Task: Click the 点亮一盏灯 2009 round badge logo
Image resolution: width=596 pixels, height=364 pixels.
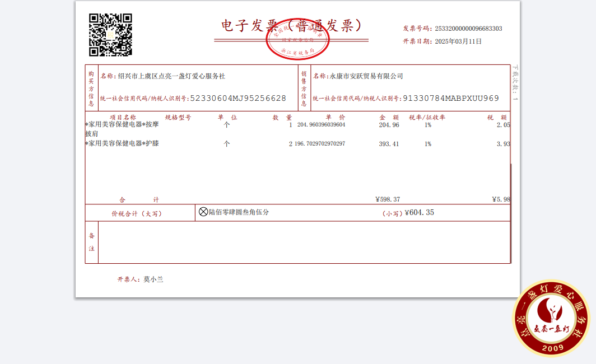Action: tap(552, 319)
